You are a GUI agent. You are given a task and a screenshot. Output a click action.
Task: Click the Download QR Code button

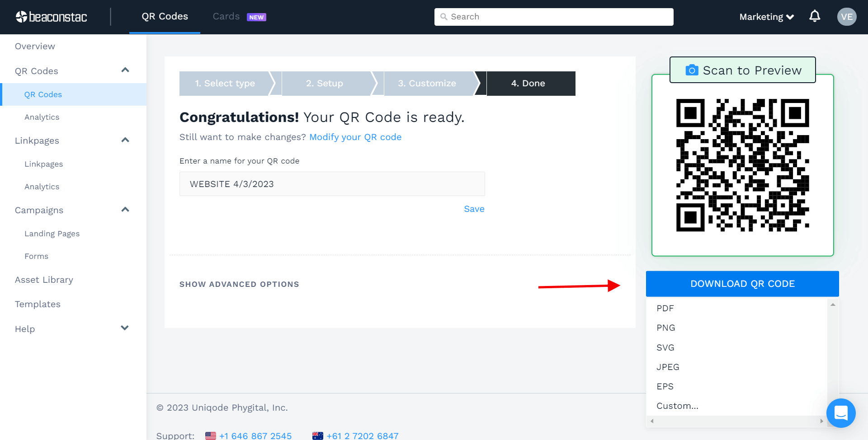742,284
